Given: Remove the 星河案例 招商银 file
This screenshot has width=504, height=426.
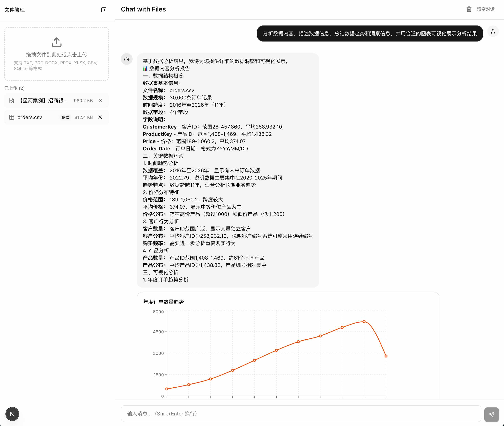Looking at the screenshot, I should (100, 101).
